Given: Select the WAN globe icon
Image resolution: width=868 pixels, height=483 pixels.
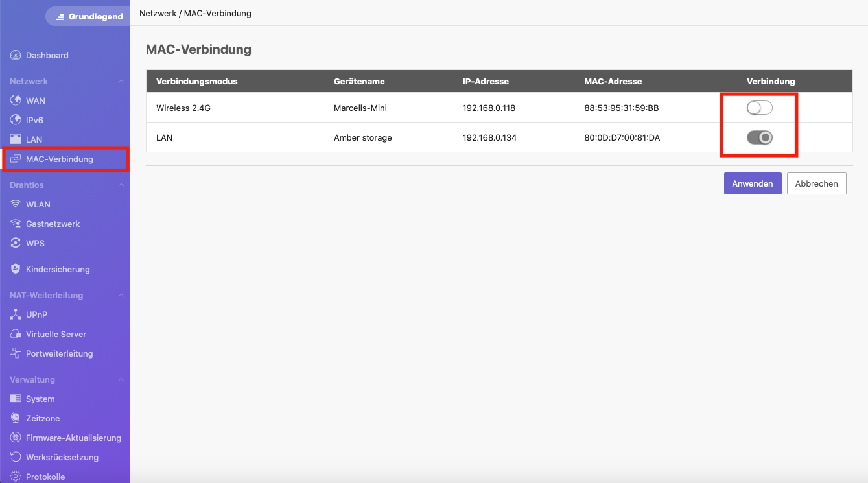Looking at the screenshot, I should point(16,100).
